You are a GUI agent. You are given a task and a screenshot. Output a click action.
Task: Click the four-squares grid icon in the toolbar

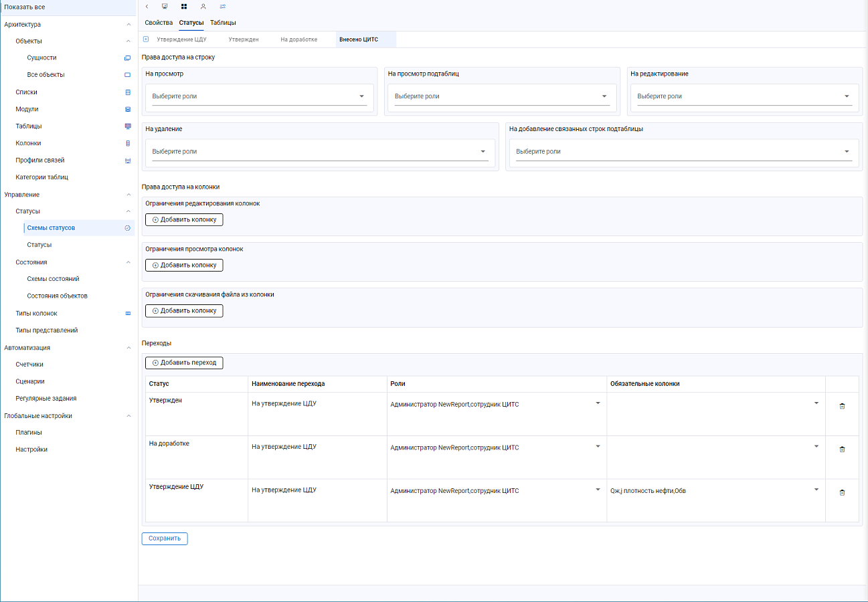click(x=184, y=6)
